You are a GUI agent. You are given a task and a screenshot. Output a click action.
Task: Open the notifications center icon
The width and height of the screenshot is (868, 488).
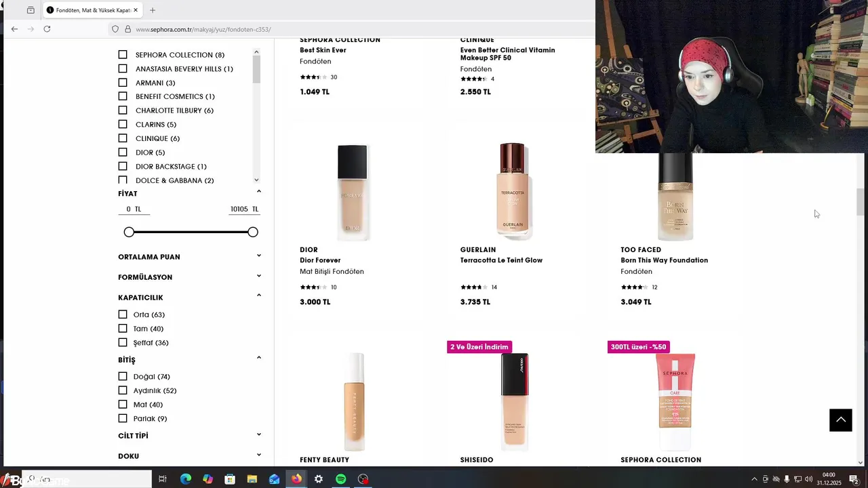[854, 479]
